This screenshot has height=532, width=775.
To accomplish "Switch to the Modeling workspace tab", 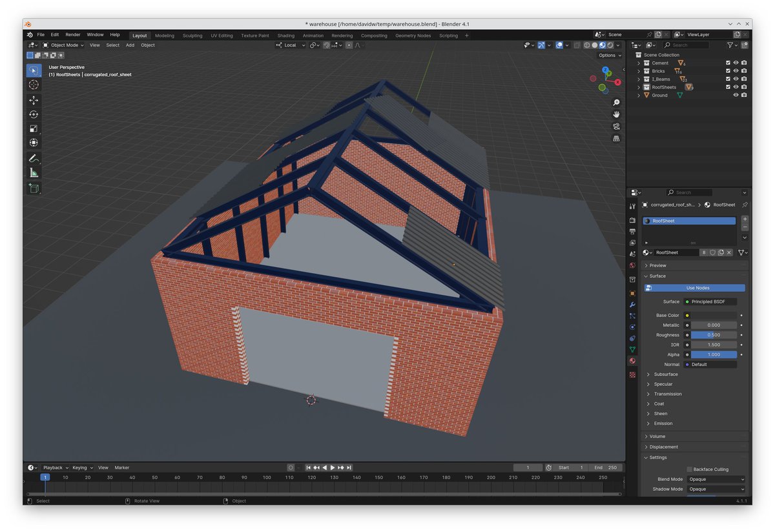I will [x=165, y=36].
